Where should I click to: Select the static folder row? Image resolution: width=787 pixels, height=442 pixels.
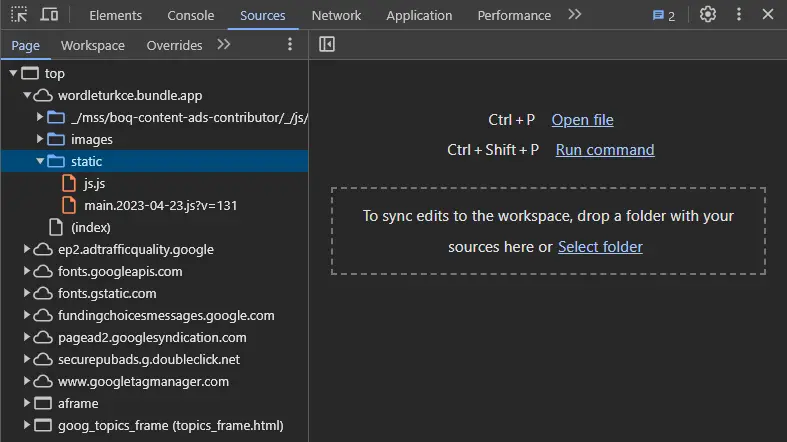tap(155, 162)
